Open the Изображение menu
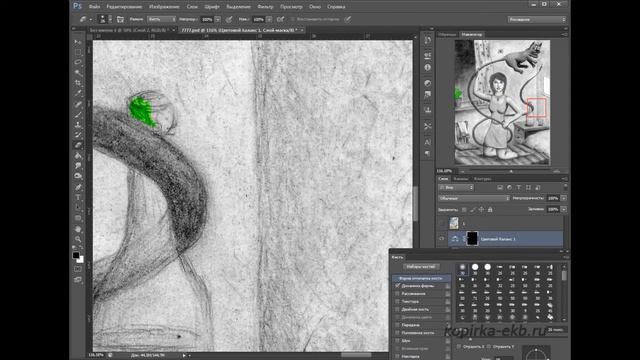640x360 pixels. (164, 7)
